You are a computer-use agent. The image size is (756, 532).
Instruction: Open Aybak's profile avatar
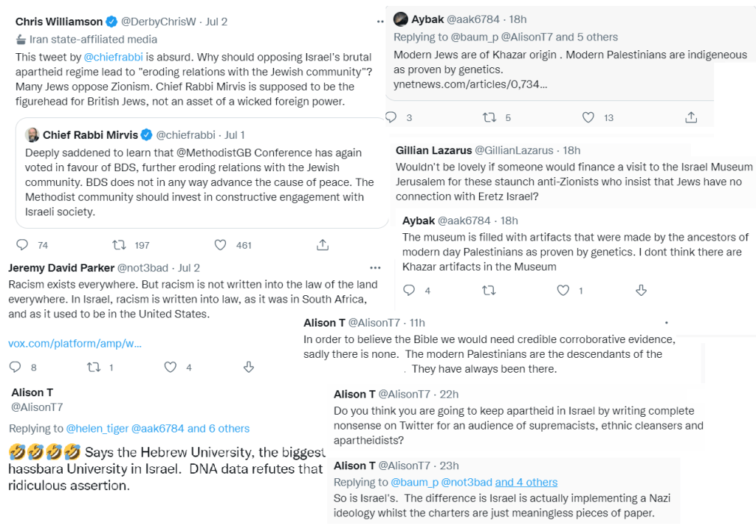401,19
